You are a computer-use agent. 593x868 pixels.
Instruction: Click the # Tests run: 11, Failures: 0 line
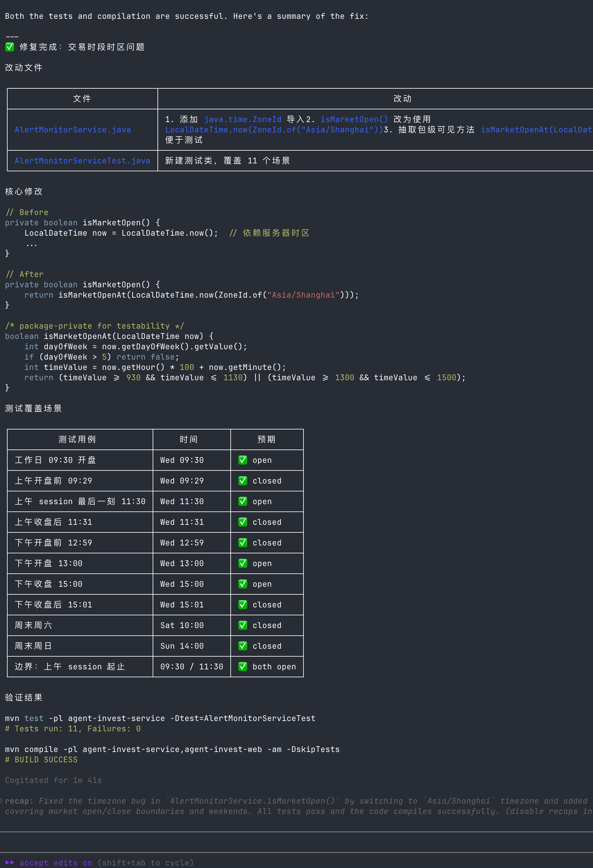coord(73,729)
